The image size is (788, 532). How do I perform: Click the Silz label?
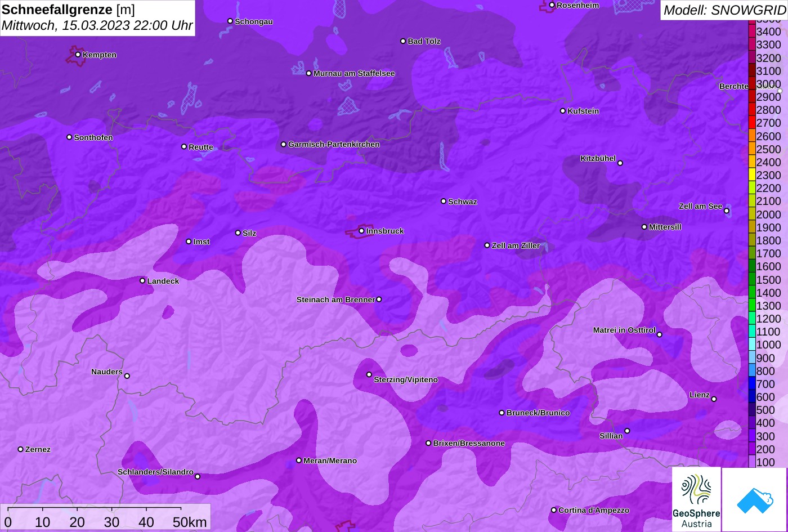[x=249, y=233]
